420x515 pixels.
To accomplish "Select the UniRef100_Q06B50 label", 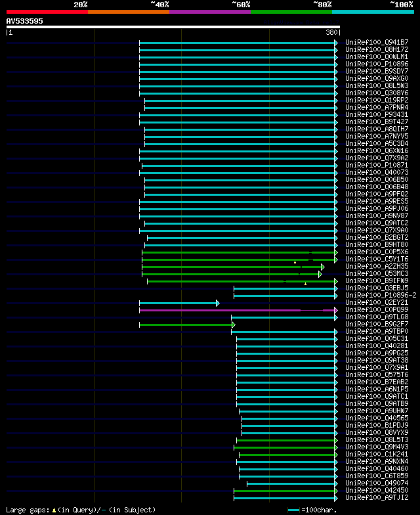I will (x=377, y=180).
